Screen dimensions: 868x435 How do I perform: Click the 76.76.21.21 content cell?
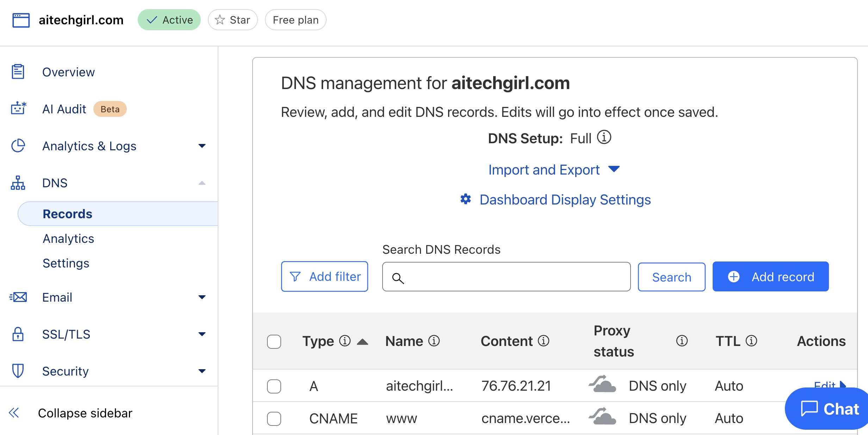(x=516, y=386)
